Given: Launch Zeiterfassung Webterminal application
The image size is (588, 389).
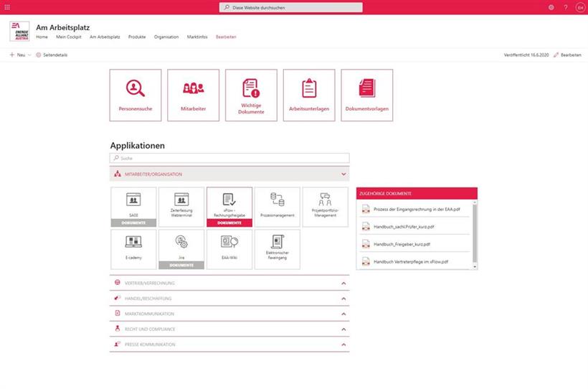Looking at the screenshot, I should tap(181, 207).
